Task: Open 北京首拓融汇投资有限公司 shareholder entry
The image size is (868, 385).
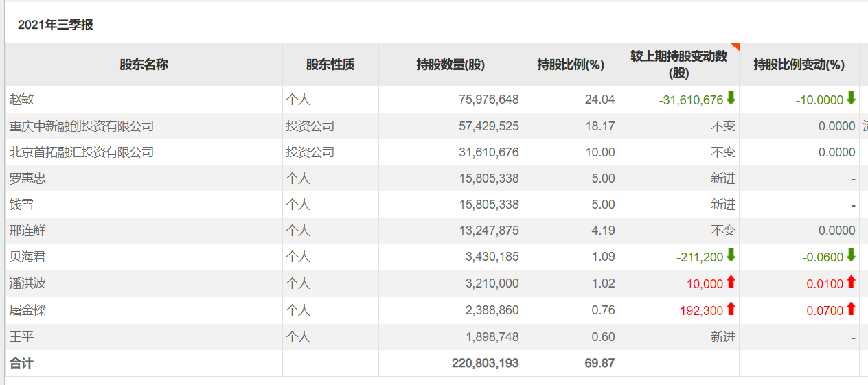Action: [x=82, y=152]
